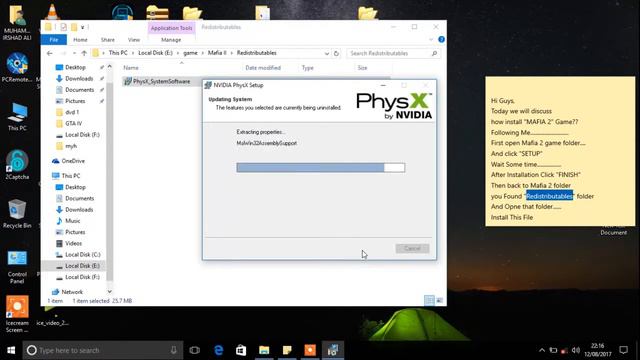
Task: Select Music under This PC
Action: pyautogui.click(x=73, y=220)
